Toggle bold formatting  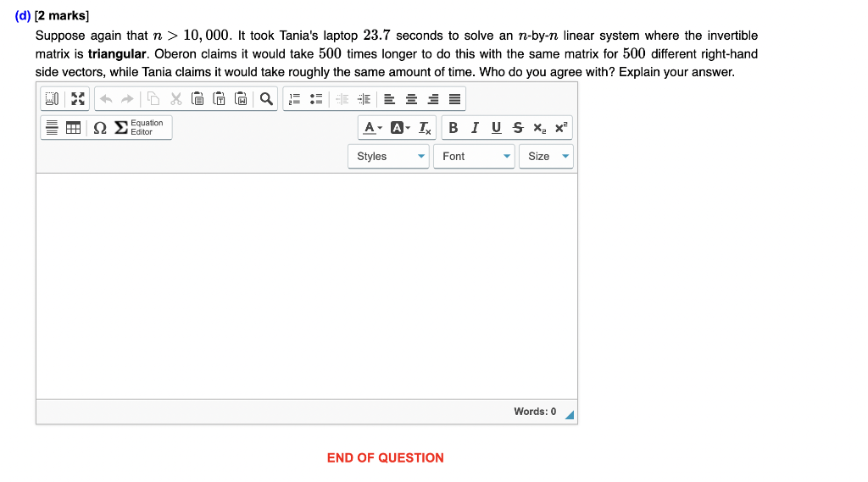click(453, 128)
